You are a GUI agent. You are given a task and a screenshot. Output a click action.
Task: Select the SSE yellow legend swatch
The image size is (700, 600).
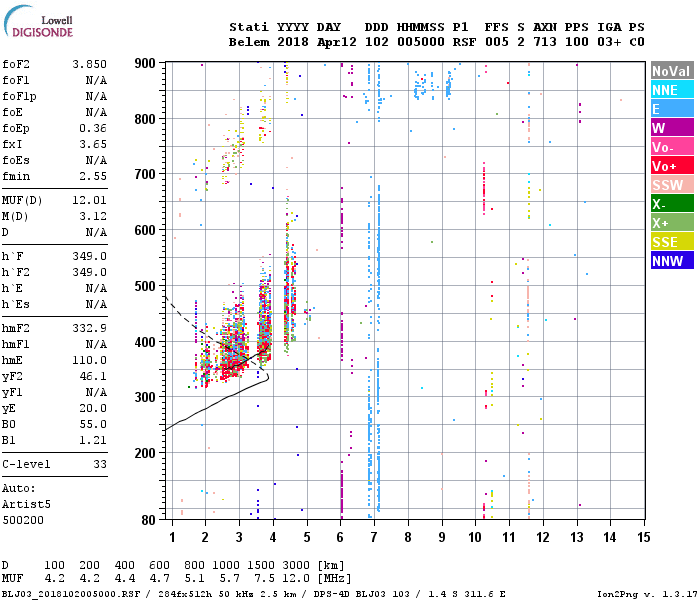[x=672, y=242]
